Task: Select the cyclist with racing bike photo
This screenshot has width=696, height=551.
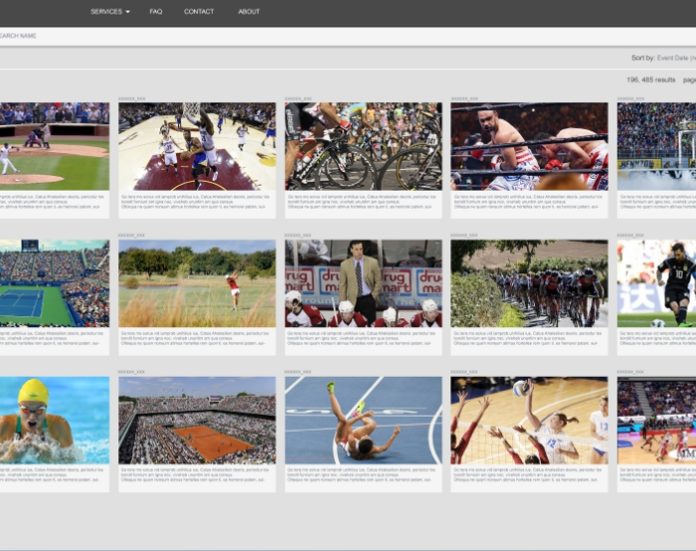Action: click(363, 146)
